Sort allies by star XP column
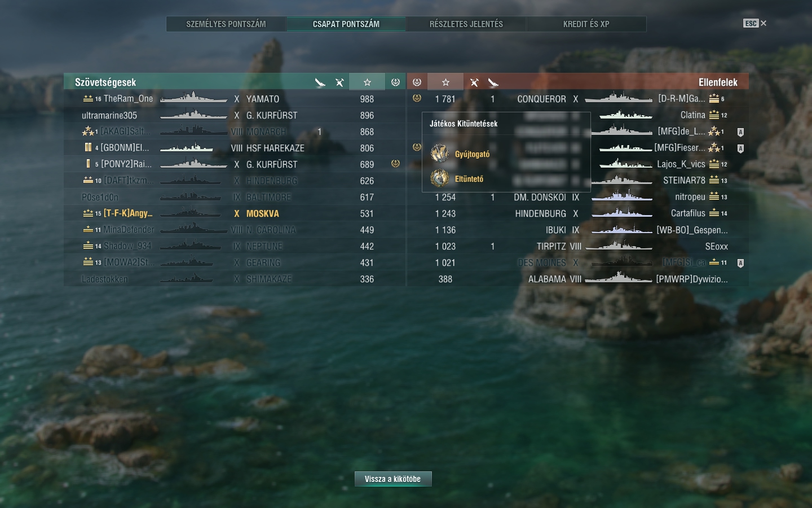The height and width of the screenshot is (508, 812). [x=367, y=82]
